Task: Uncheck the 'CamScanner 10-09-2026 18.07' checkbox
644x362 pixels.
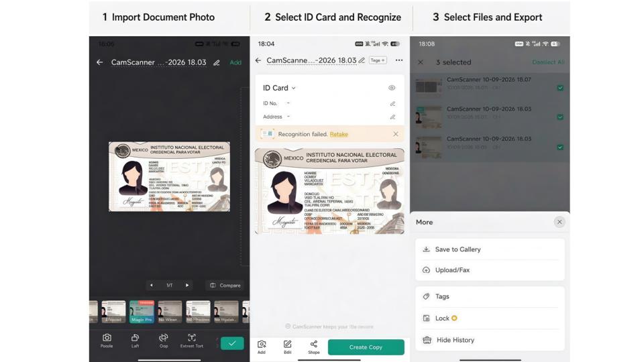Action: coord(560,88)
